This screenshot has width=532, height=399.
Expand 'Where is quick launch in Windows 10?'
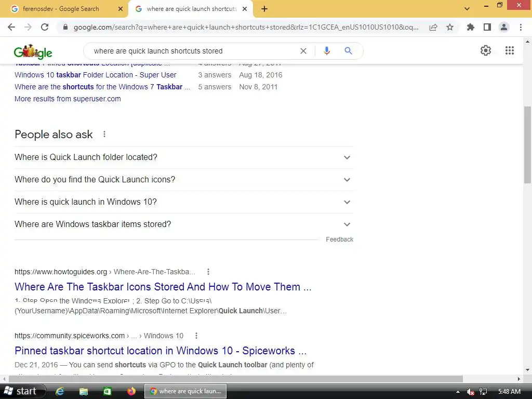point(184,202)
